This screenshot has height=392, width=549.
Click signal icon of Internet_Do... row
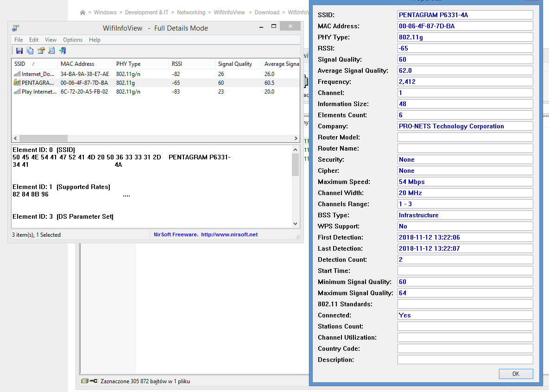[17, 74]
